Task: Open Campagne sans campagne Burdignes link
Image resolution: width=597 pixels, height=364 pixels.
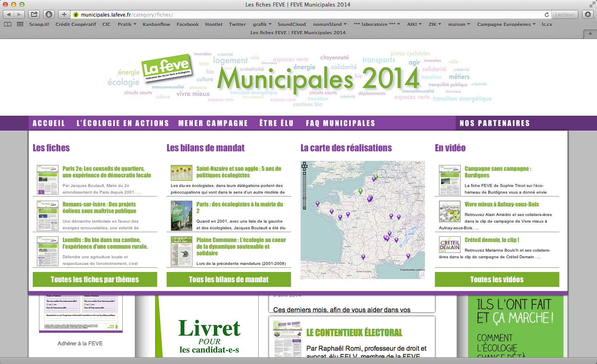Action: [x=498, y=172]
